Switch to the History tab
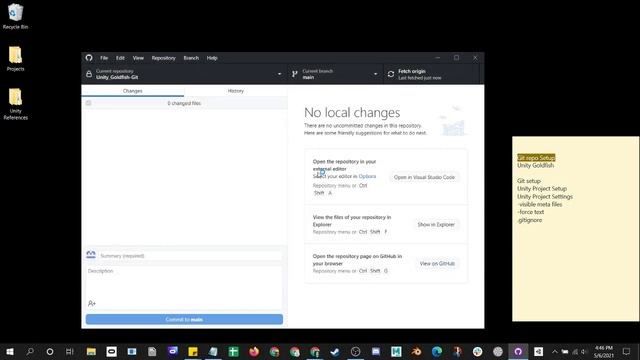 click(236, 91)
